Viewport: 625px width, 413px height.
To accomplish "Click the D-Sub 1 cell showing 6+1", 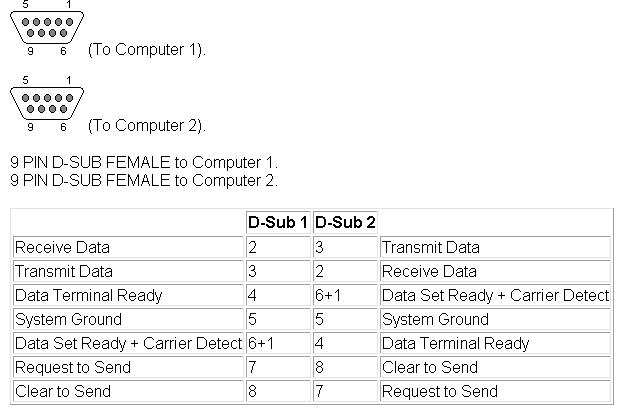I will click(x=278, y=343).
